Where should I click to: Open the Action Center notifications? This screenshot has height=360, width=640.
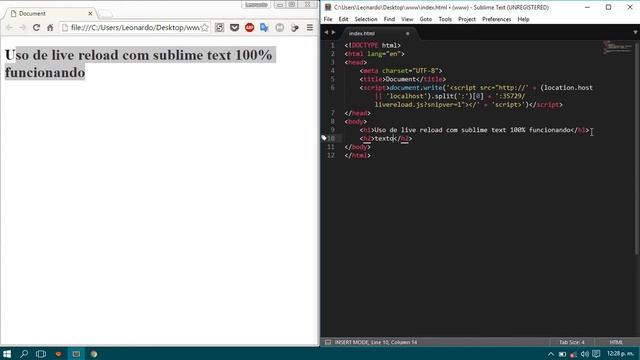coord(596,354)
